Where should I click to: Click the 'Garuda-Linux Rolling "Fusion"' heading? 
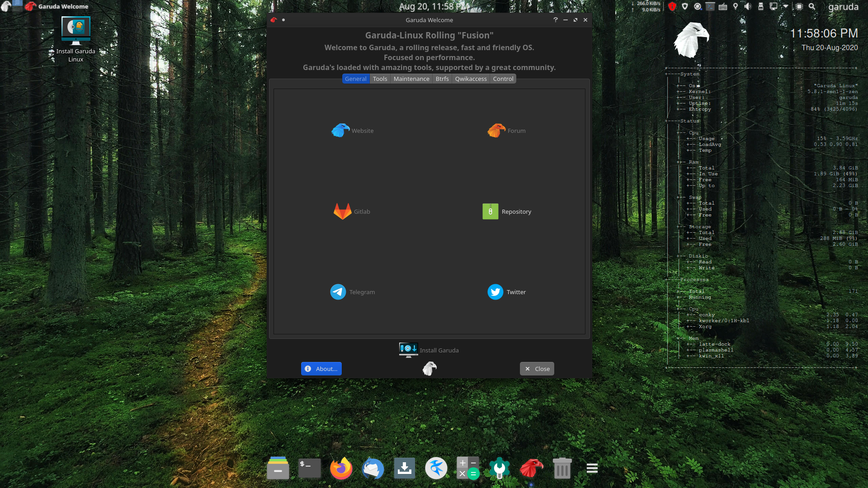(429, 35)
